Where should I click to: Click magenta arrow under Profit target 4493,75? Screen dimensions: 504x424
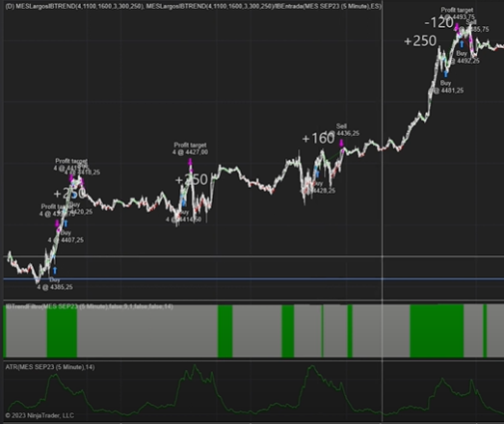(457, 27)
